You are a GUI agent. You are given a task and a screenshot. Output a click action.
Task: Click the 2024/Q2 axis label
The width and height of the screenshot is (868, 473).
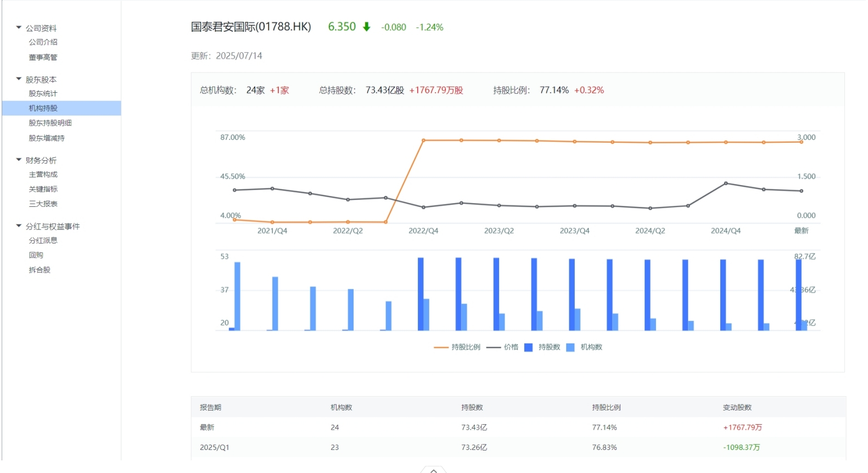650,231
